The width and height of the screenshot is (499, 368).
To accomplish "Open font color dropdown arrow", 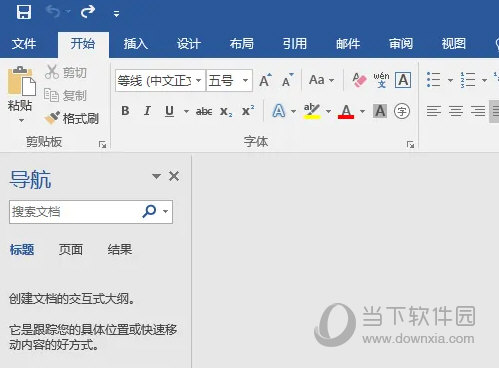I will coord(362,111).
